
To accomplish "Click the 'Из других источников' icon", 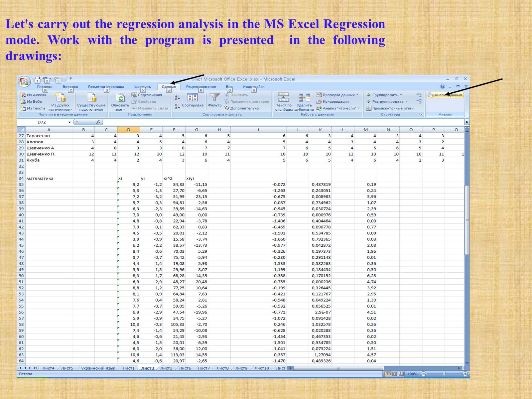I will click(61, 97).
